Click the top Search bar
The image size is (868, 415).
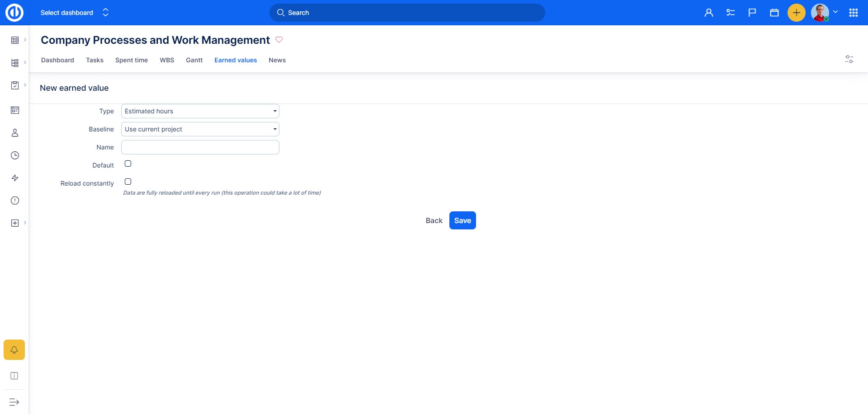pyautogui.click(x=407, y=13)
